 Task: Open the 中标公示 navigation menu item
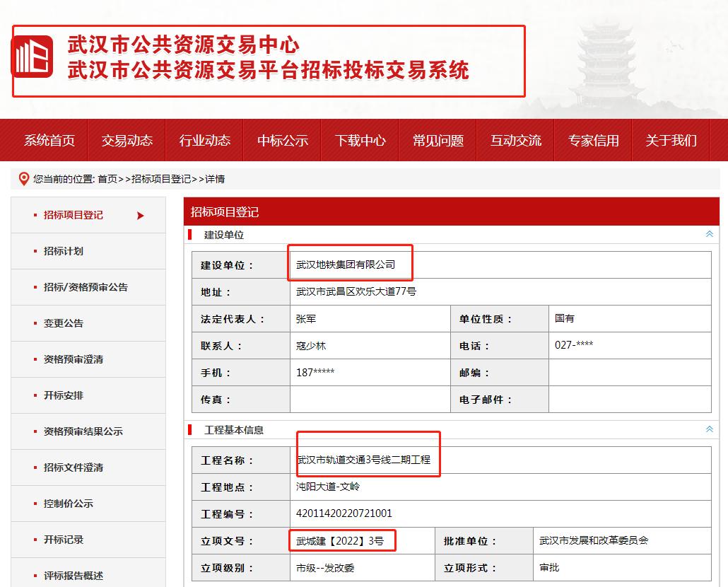coord(283,140)
